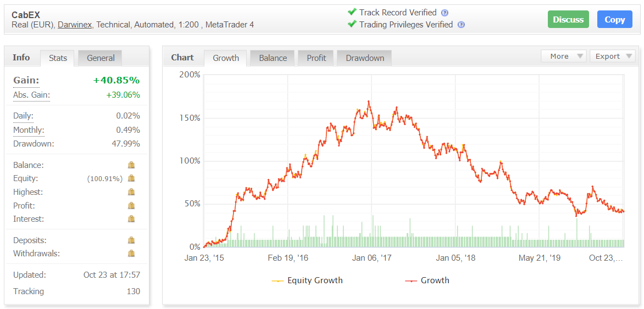Switch to the Balance chart tab
This screenshot has width=644, height=309.
coord(273,58)
